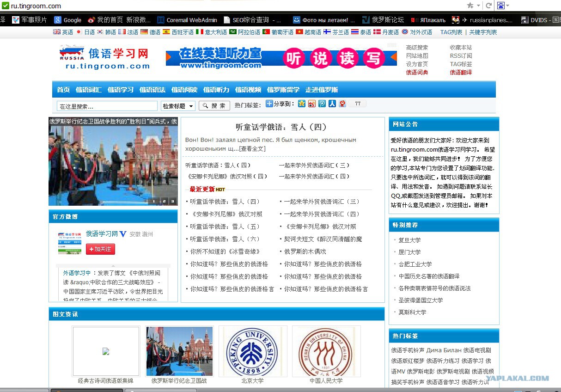561x392 pixels.
Task: Go to the 俄语听力 navigation tab
Action: pos(216,90)
